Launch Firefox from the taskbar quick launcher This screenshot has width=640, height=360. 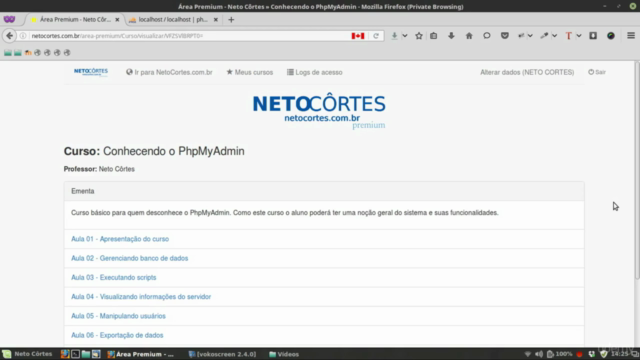click(x=65, y=354)
